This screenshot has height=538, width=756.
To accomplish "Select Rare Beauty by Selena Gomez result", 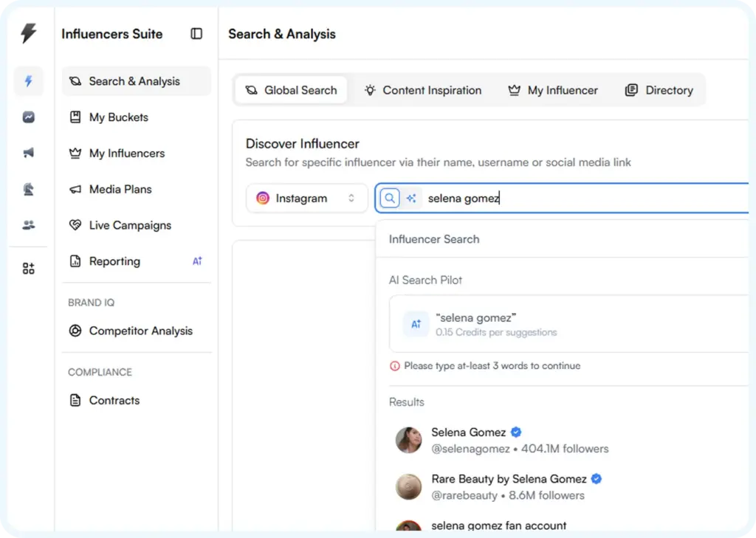I will tap(569, 487).
